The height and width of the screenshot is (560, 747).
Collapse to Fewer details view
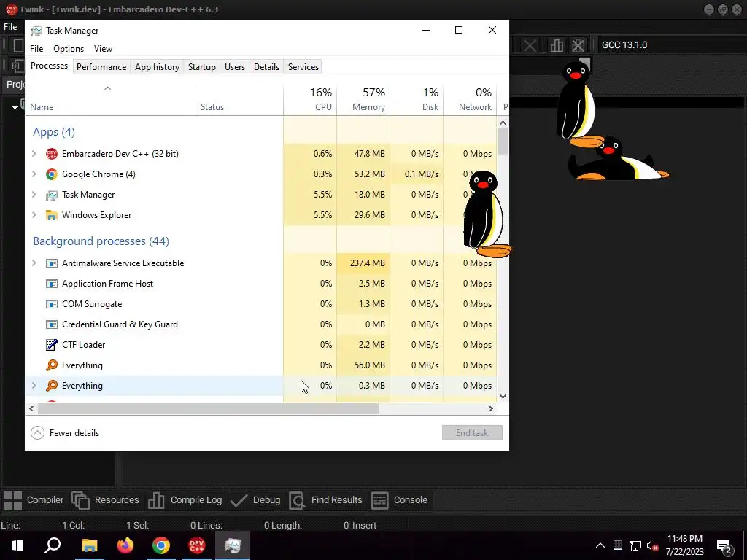65,433
